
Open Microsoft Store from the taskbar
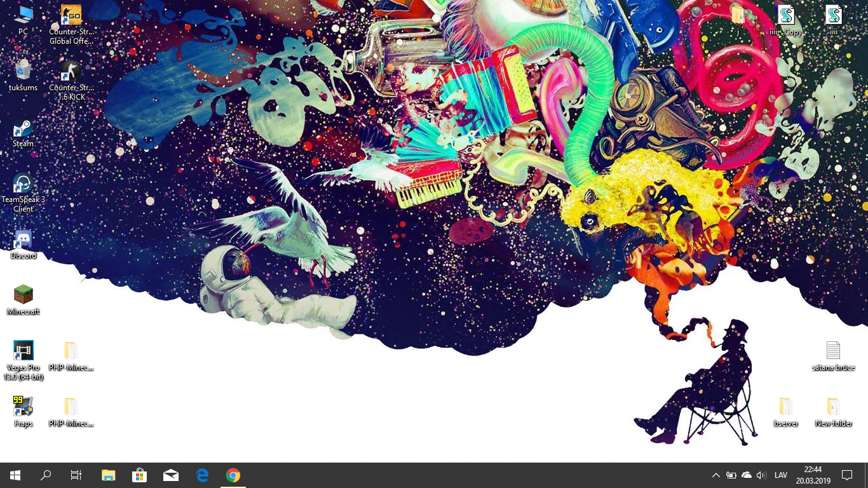click(x=140, y=475)
